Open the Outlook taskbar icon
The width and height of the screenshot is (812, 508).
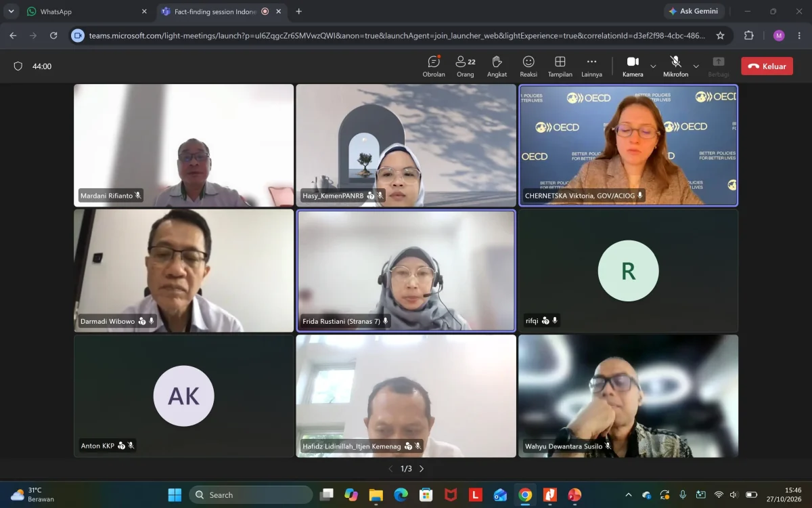500,495
